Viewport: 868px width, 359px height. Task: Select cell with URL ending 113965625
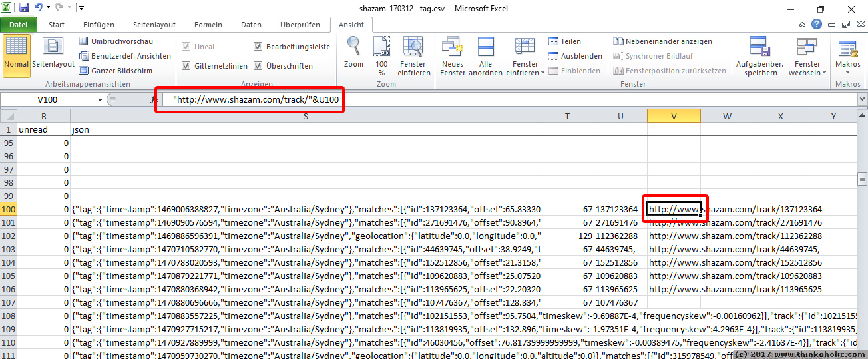[674, 289]
